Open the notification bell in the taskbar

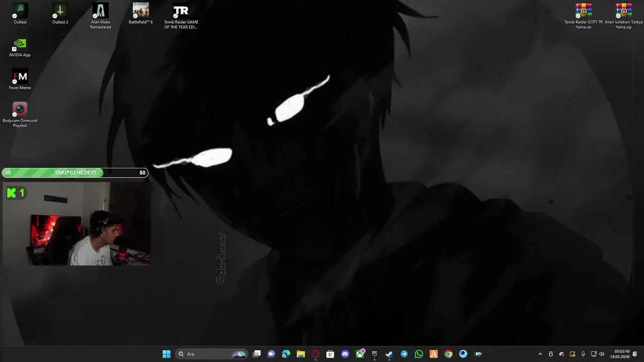click(x=635, y=354)
